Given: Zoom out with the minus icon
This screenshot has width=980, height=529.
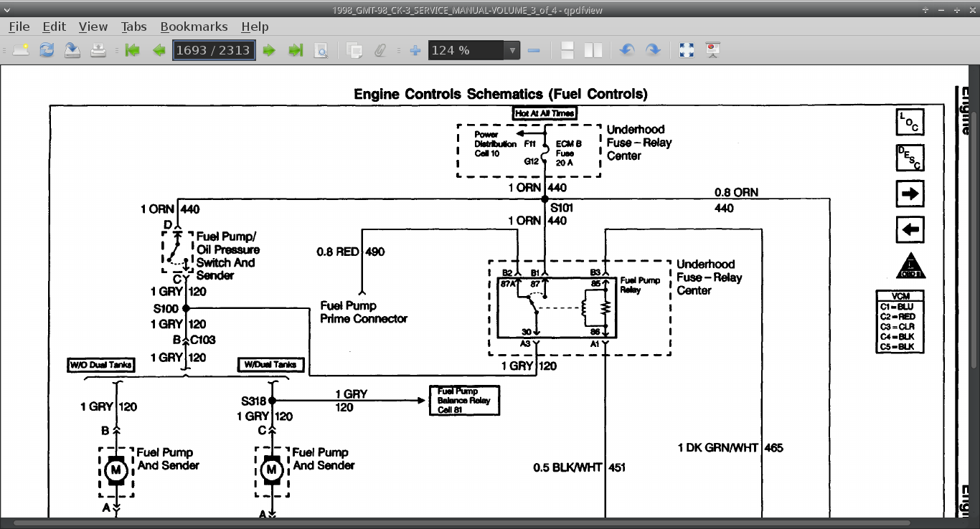Looking at the screenshot, I should tap(533, 50).
